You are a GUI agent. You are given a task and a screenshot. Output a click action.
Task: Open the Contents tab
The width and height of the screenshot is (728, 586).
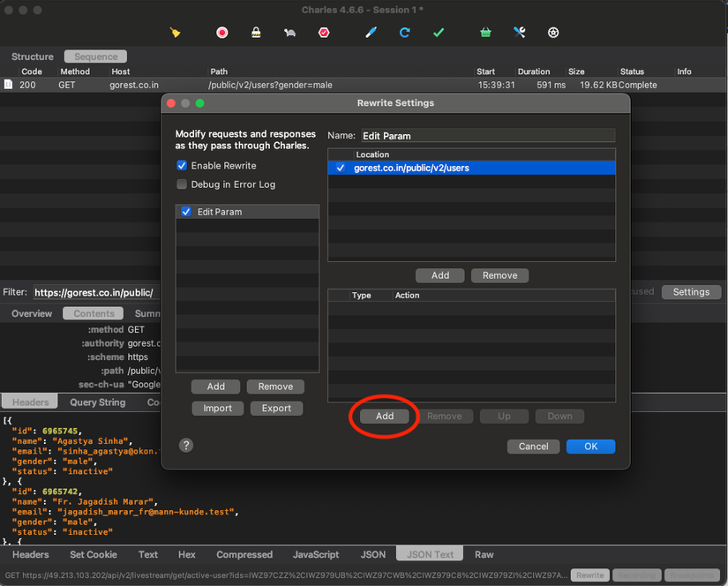click(x=94, y=313)
